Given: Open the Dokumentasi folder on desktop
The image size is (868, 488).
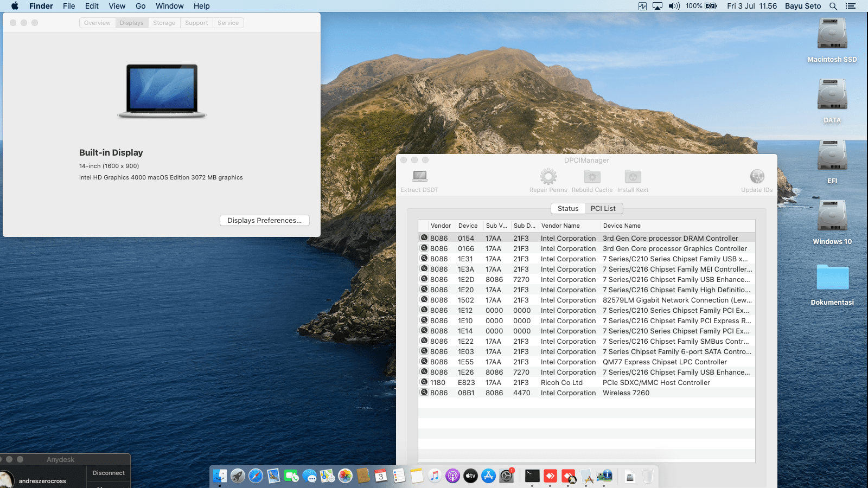Looking at the screenshot, I should [832, 278].
